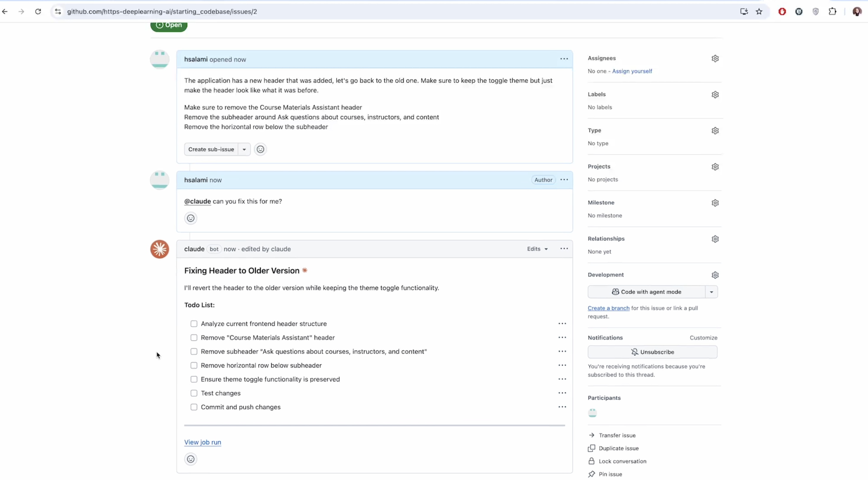The width and height of the screenshot is (868, 480).
Task: Open options menu for hsalami's opening post
Action: (x=564, y=59)
